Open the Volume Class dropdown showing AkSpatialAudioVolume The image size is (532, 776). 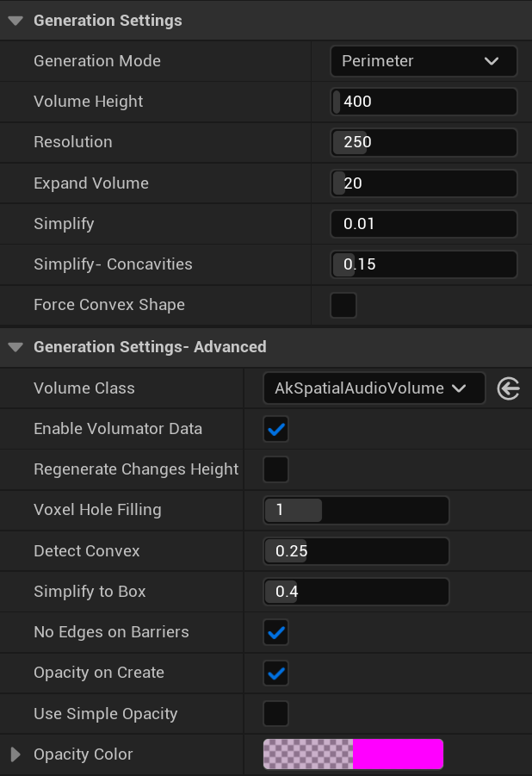[x=374, y=388]
